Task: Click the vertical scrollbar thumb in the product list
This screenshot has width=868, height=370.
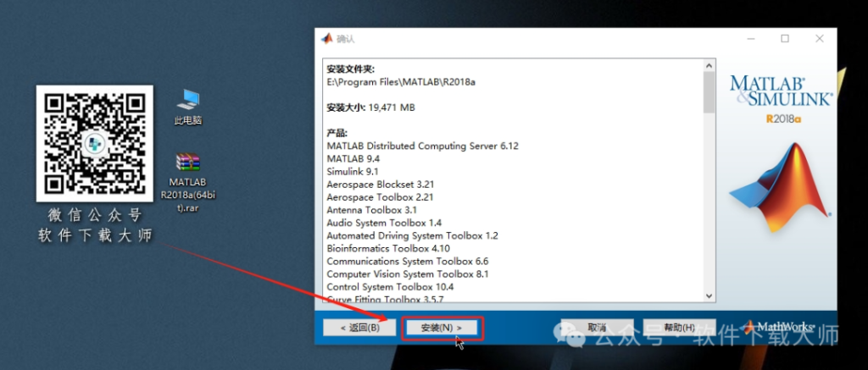Action: 709,91
